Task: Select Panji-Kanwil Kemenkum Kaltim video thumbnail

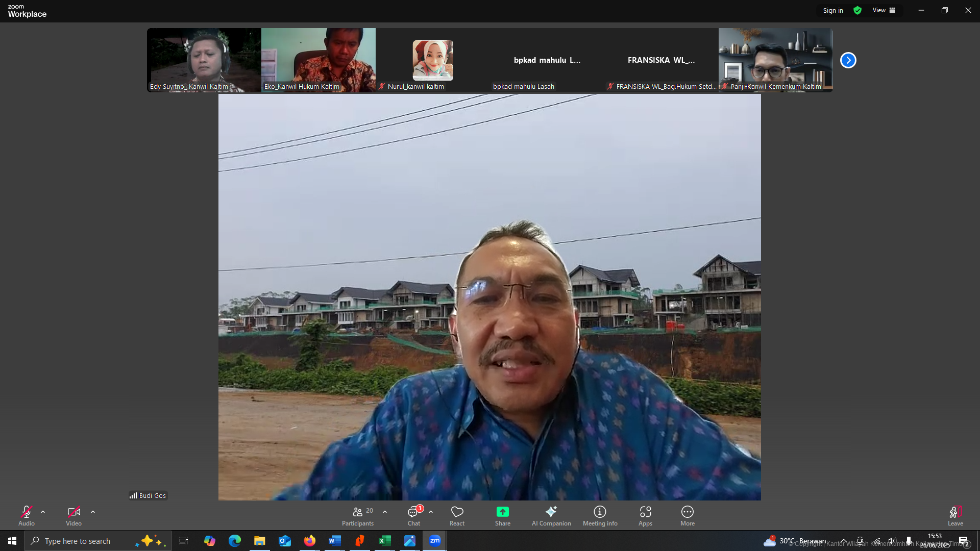Action: point(776,60)
